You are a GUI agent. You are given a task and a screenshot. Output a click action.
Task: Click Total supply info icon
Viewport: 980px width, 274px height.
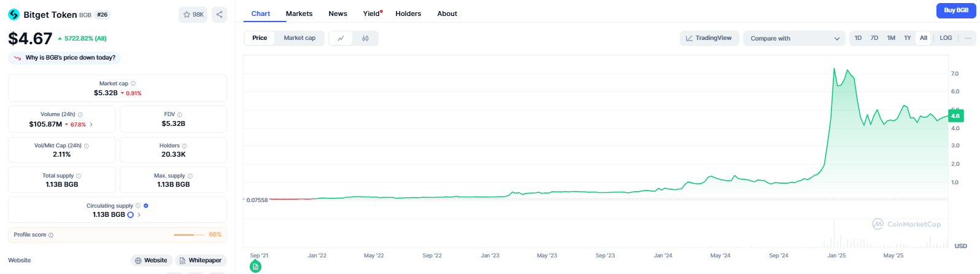coord(79,176)
